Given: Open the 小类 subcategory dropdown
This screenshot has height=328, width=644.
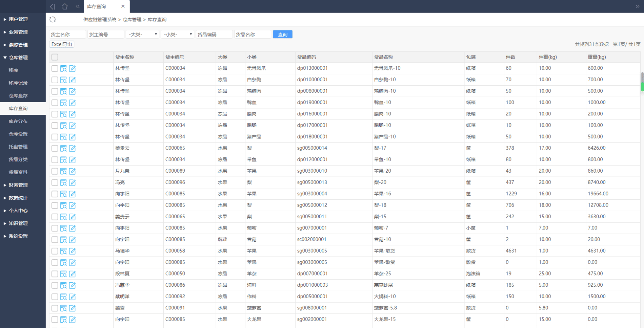Looking at the screenshot, I should tap(177, 35).
